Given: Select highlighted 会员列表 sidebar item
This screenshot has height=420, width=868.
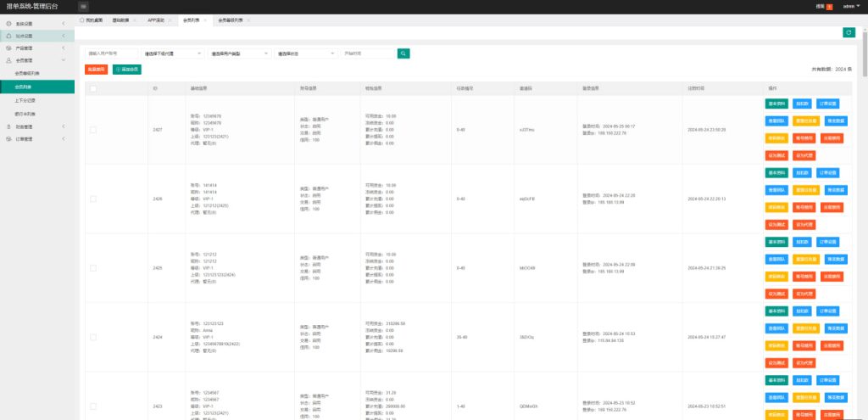Looking at the screenshot, I should click(x=37, y=87).
